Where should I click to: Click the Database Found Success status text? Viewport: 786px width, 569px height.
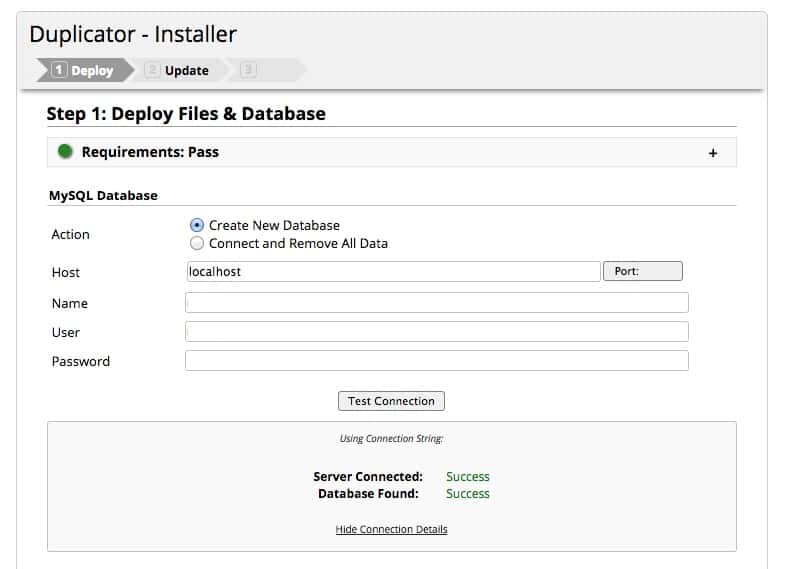tap(468, 493)
